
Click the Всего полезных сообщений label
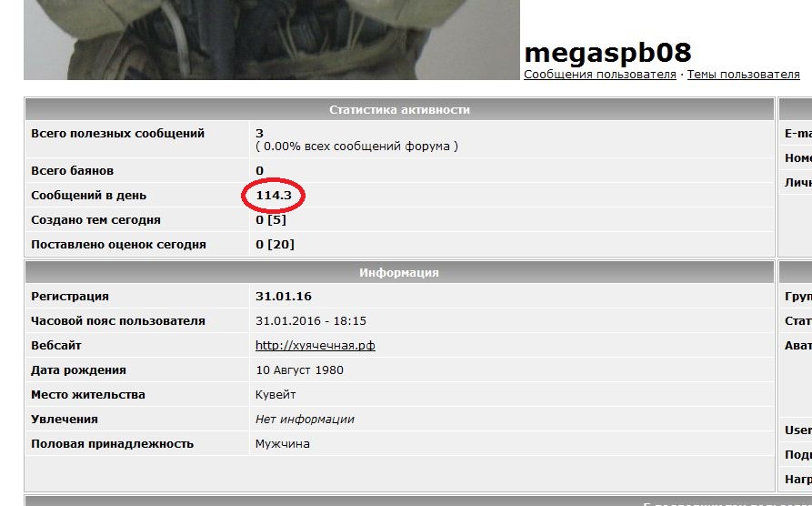click(x=117, y=133)
